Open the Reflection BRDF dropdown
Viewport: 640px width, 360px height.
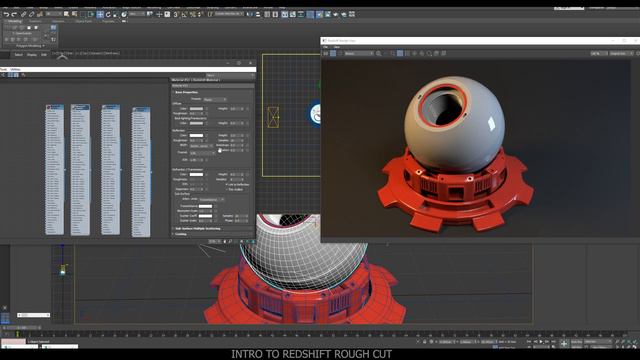coord(201,146)
